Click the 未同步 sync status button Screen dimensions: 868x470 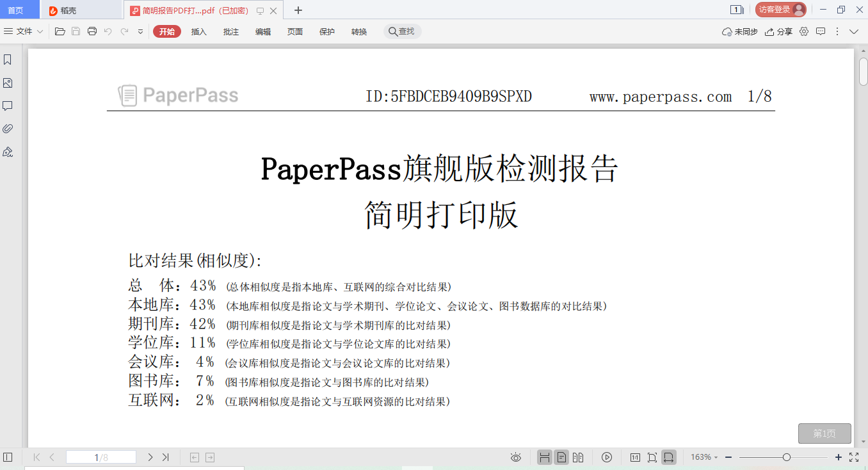tap(740, 31)
